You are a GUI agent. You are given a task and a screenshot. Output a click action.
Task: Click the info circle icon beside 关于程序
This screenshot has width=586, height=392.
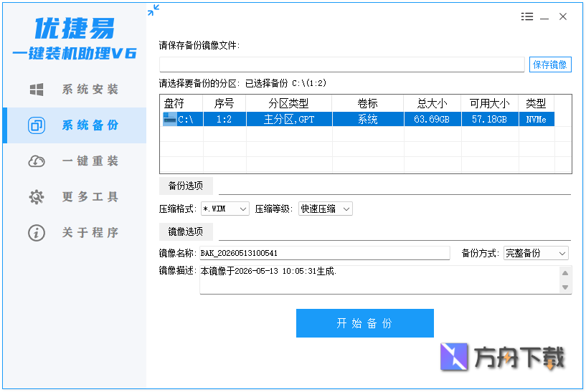(37, 233)
